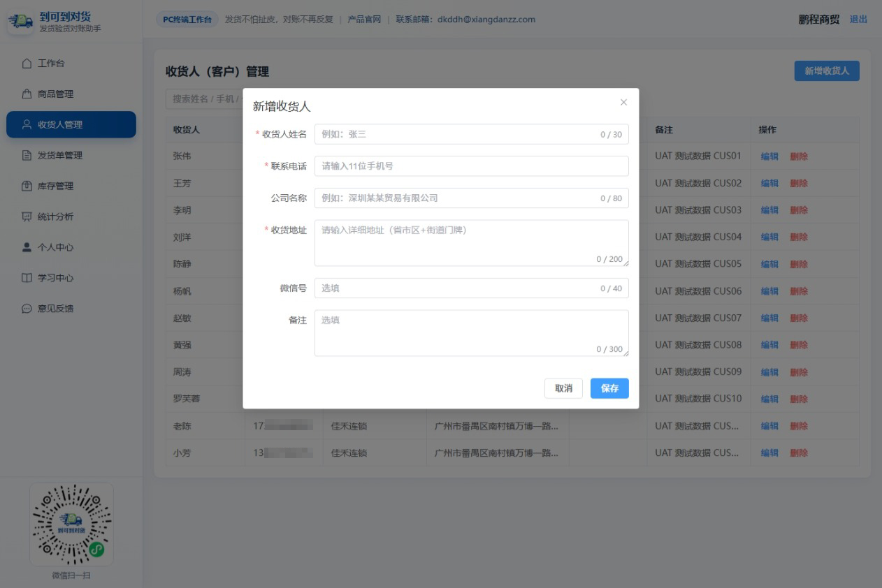Click the search box 搜索姓名 / 手机

pos(204,98)
